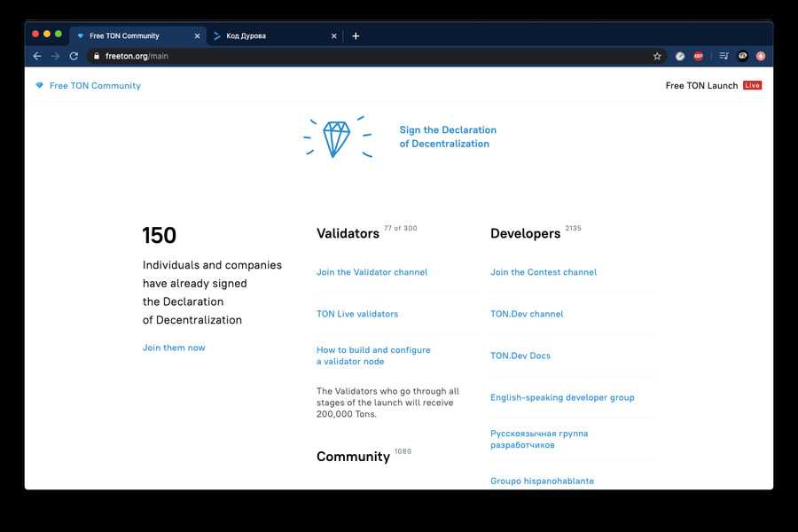The width and height of the screenshot is (798, 532).
Task: Click the '200,000 Tons' validator reward text
Action: coord(346,414)
